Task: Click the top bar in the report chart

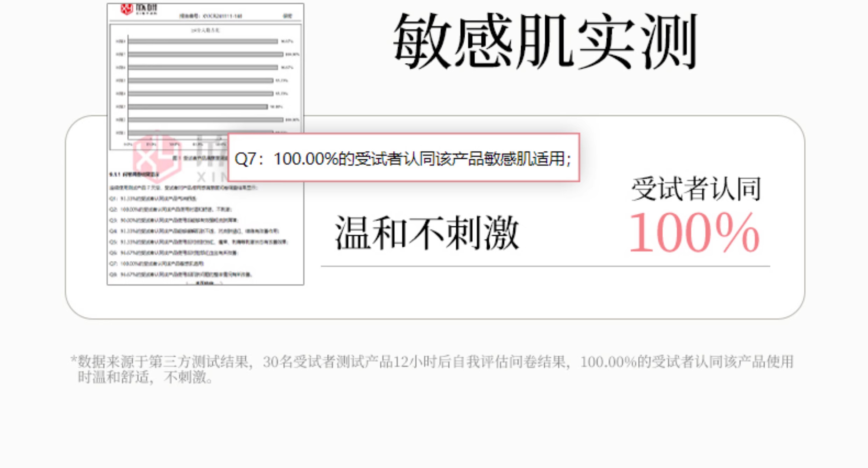Action: [x=203, y=41]
